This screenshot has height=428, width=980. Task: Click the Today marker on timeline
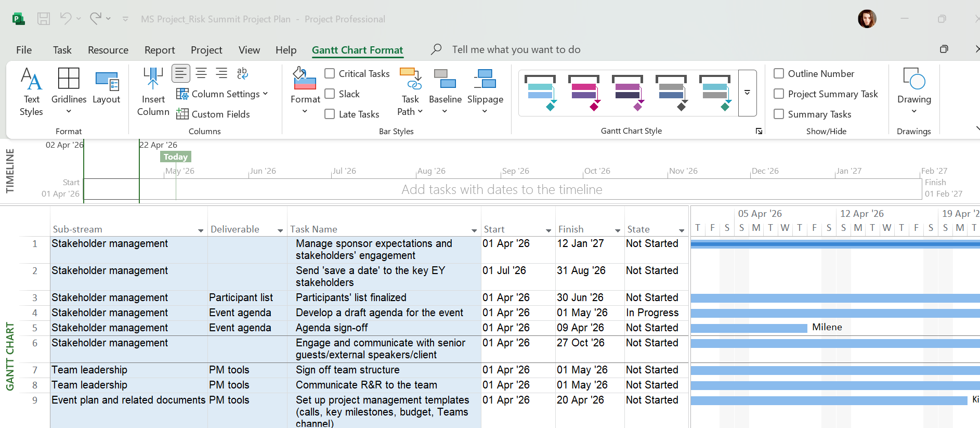click(176, 157)
